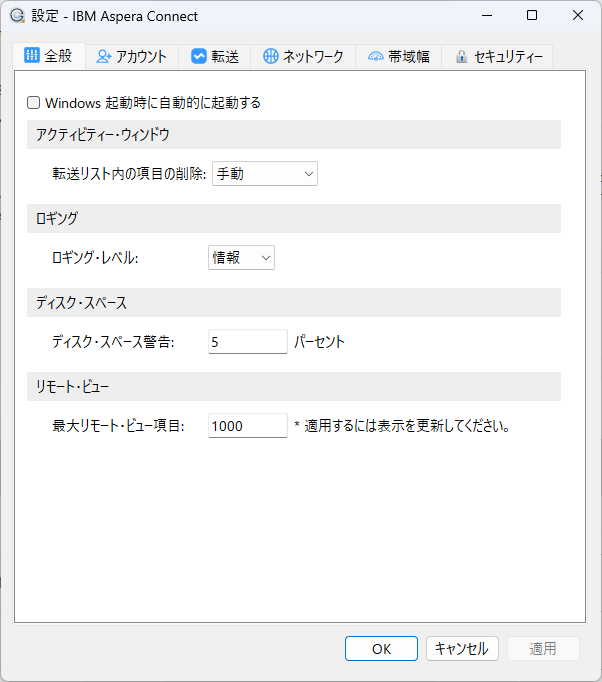Maximize the settings window
Image resolution: width=602 pixels, height=682 pixels.
pos(532,16)
